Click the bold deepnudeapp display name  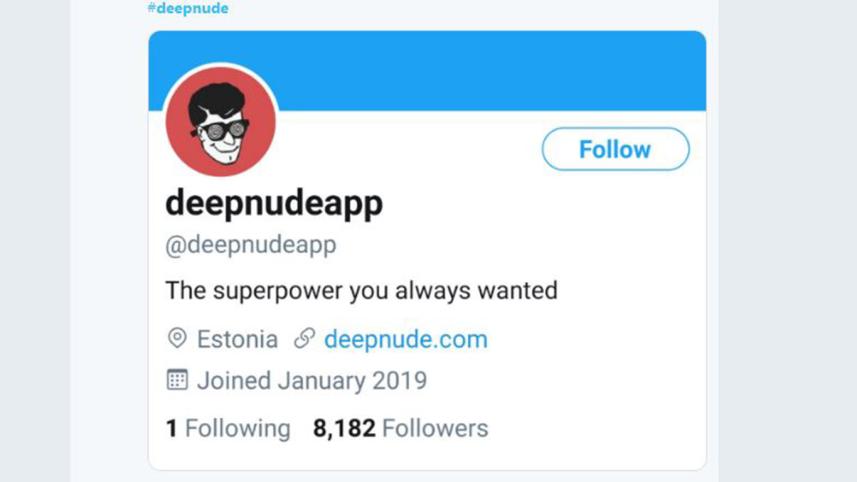tap(273, 203)
